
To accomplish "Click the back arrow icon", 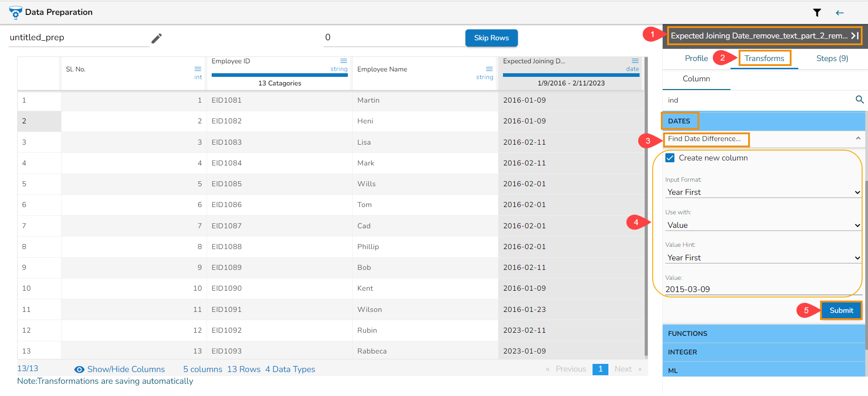I will click(840, 13).
